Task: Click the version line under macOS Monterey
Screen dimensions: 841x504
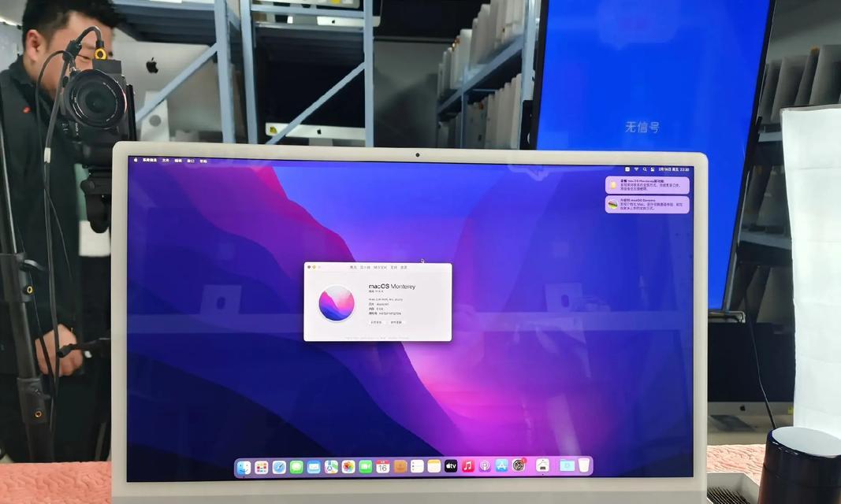Action: coord(377,292)
